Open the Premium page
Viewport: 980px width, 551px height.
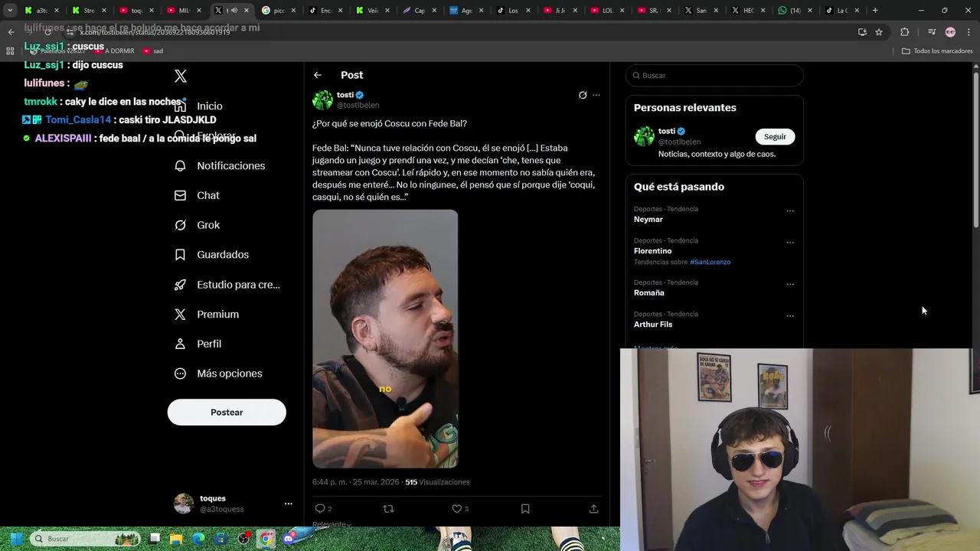click(207, 315)
